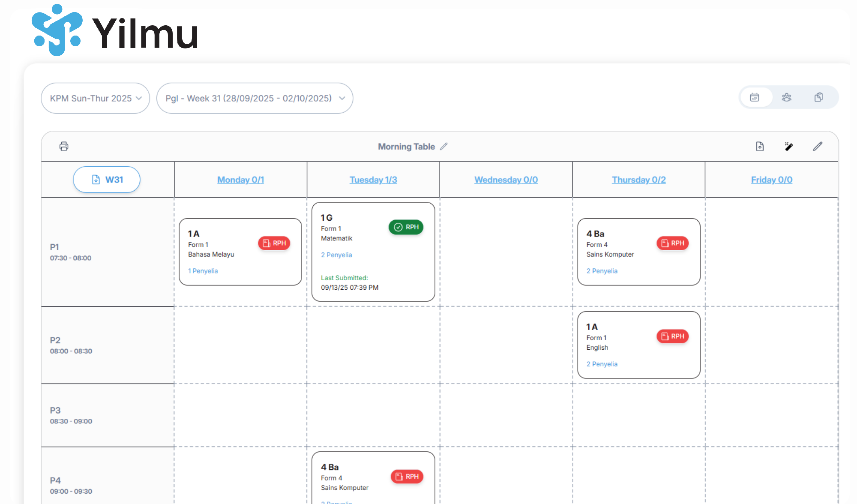
Task: Open the people/supervisors view icon
Action: point(787,97)
